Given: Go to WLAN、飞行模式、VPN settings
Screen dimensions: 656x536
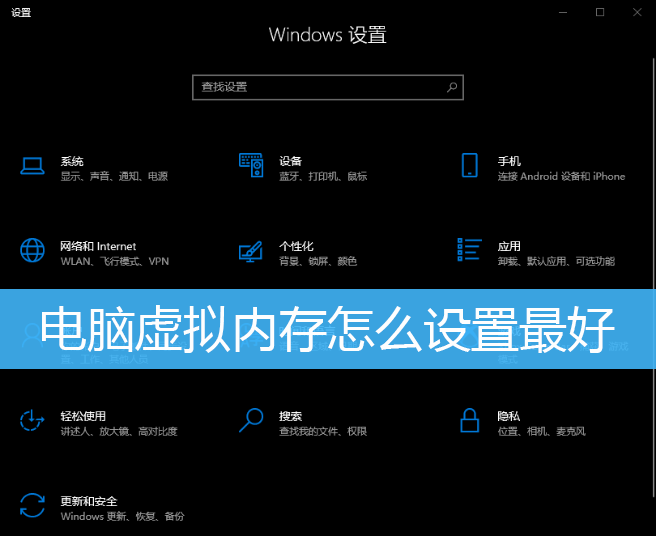Looking at the screenshot, I should [115, 262].
